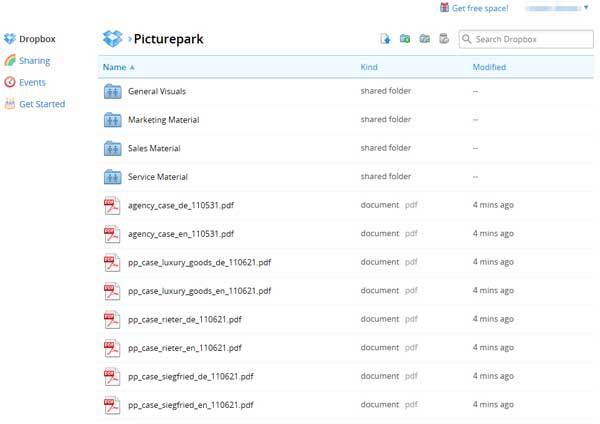Open pp_case_rieter_de_110621.pdf
600x424 pixels.
click(185, 320)
